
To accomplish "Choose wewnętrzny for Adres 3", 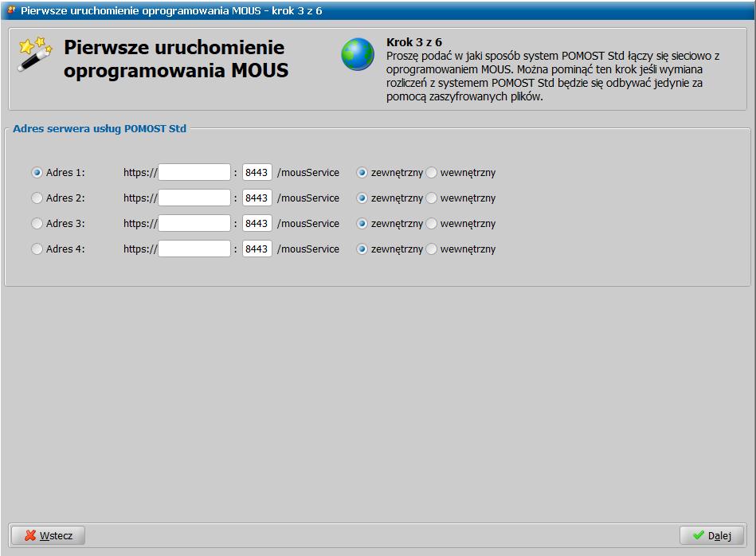I will point(432,224).
